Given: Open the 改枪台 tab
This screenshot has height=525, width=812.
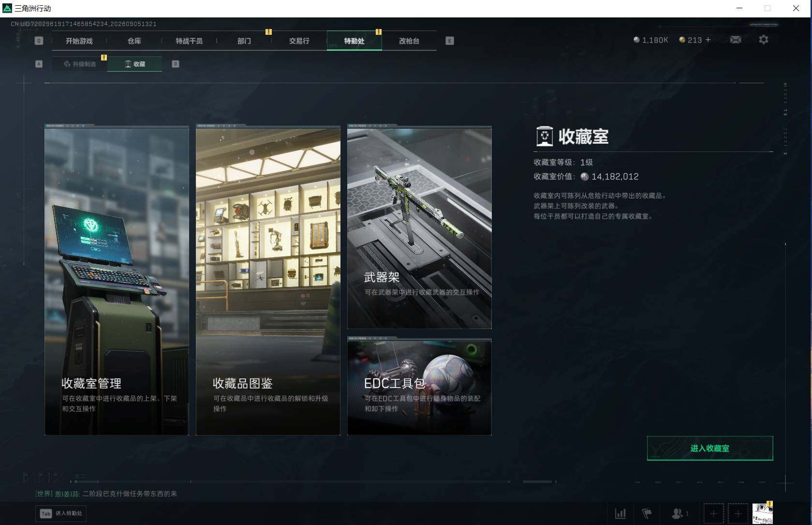Looking at the screenshot, I should (x=409, y=41).
